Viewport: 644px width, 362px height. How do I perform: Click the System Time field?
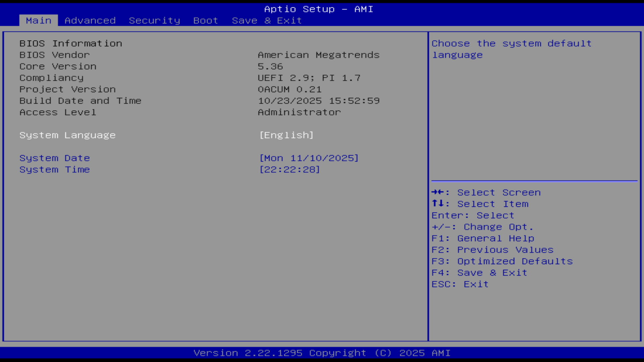[55, 170]
